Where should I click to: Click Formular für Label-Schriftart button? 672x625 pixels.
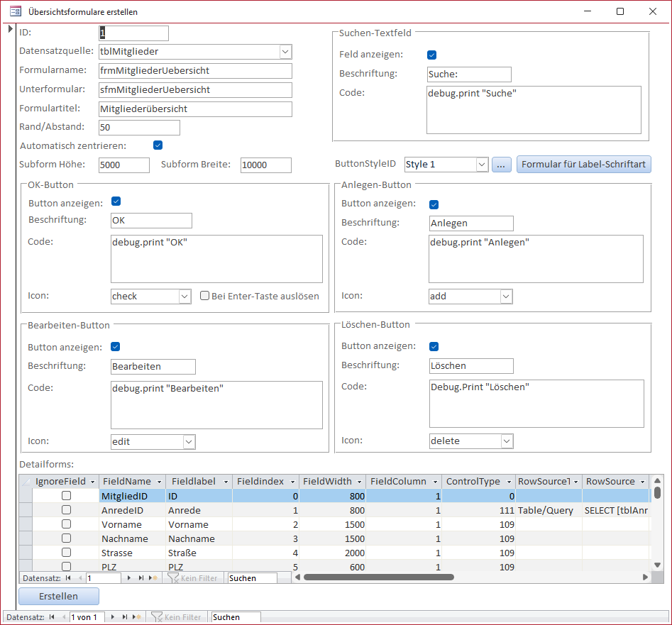click(583, 164)
